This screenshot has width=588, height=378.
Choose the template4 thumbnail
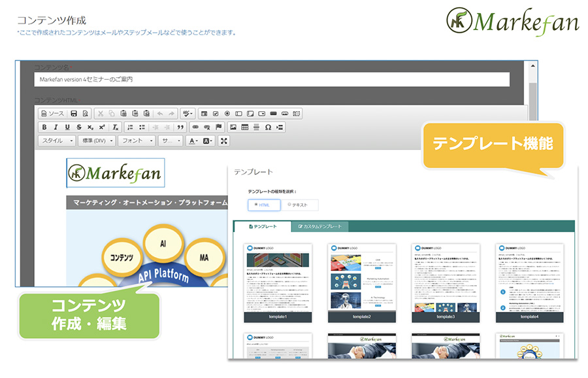(529, 283)
